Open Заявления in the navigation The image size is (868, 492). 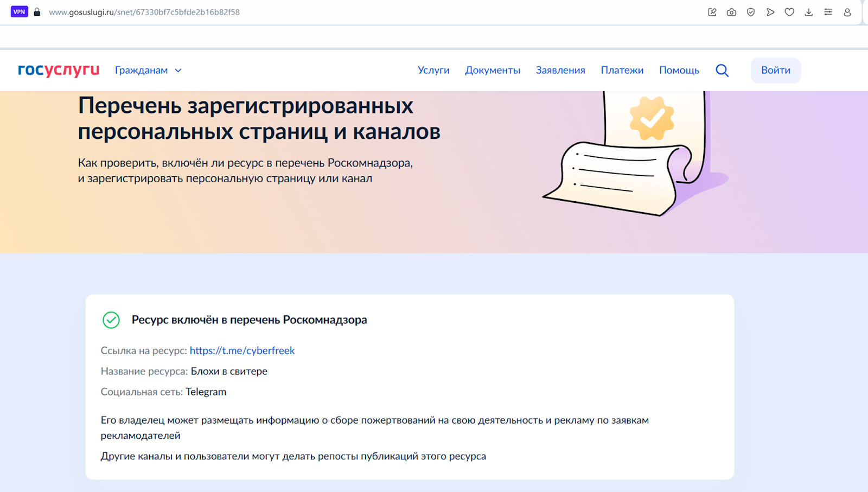pyautogui.click(x=560, y=70)
